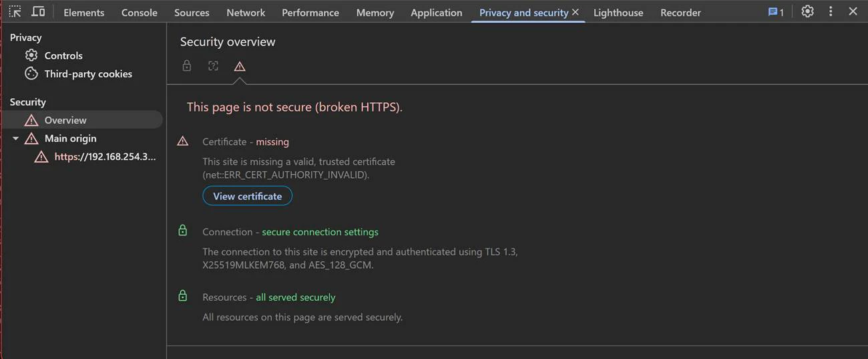
Task: Select the lock icon under Security overview
Action: tap(187, 66)
